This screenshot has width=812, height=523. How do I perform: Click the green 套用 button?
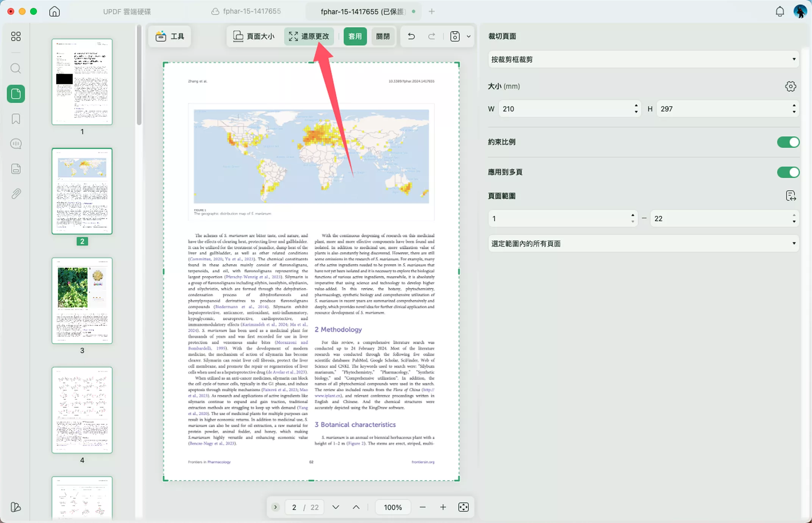355,36
